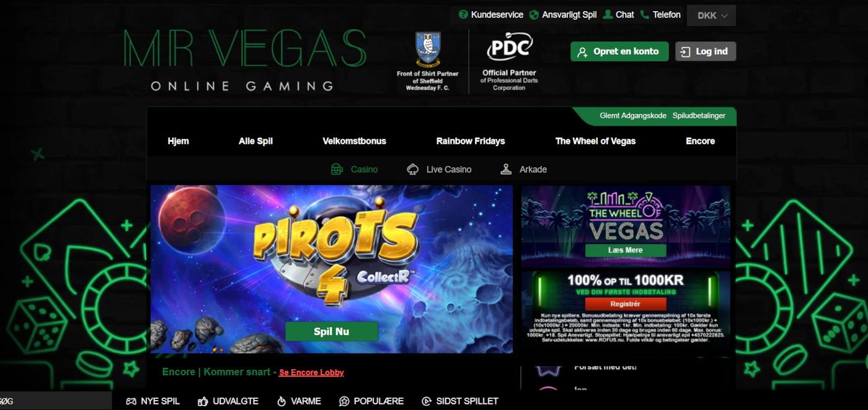Click the Telefon handset icon
This screenshot has width=868, height=410.
(x=645, y=14)
